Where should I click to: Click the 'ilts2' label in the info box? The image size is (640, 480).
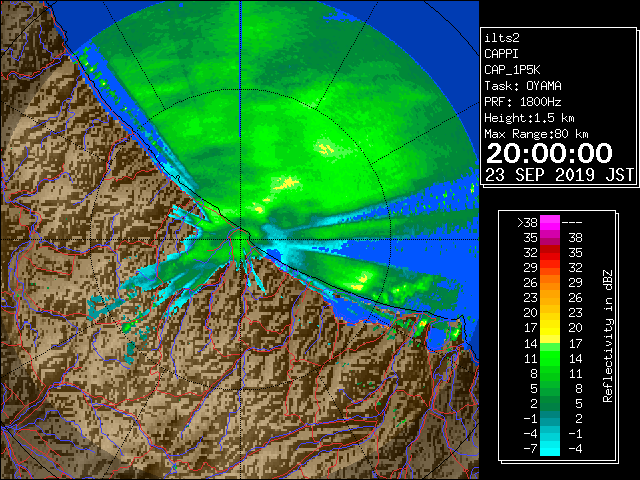tap(502, 38)
